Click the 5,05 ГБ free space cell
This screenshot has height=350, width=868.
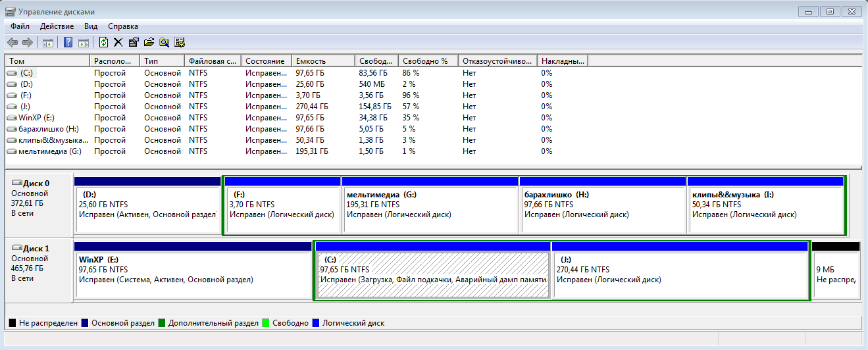[x=371, y=129]
